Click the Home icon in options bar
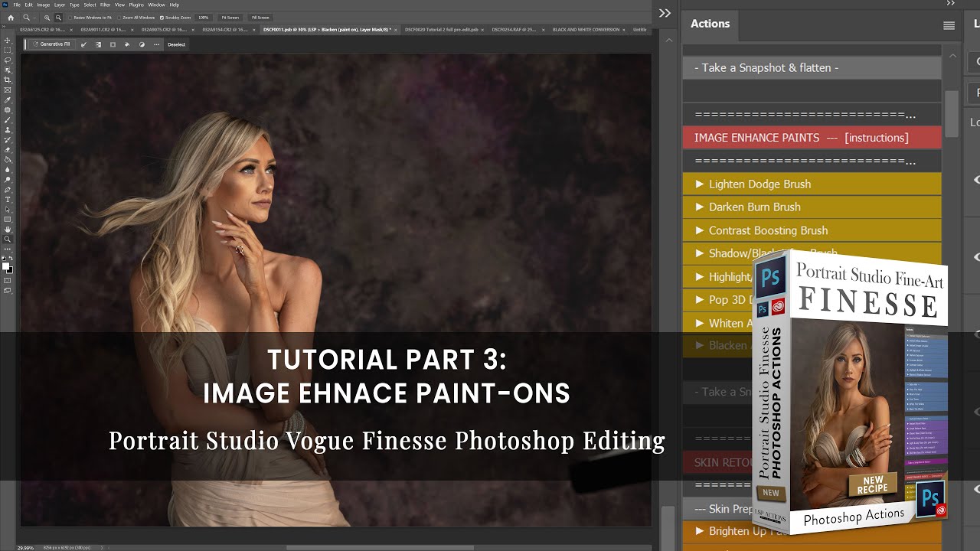Viewport: 980px width, 551px height. coord(11,18)
